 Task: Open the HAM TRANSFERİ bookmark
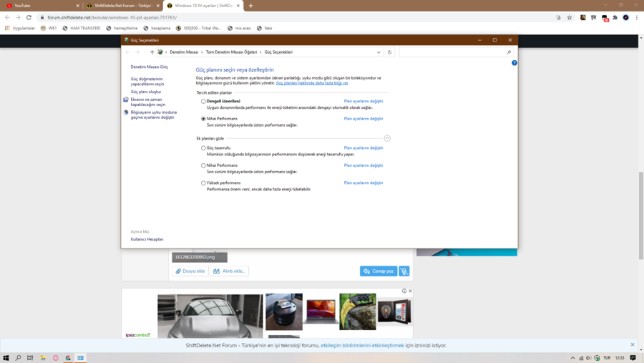click(x=81, y=28)
